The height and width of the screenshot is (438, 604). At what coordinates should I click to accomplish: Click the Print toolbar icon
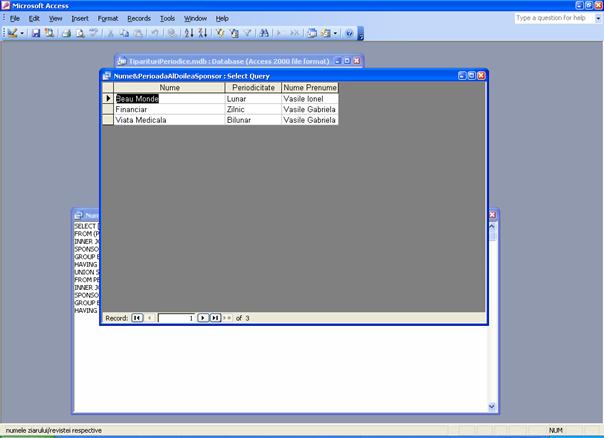(x=66, y=33)
